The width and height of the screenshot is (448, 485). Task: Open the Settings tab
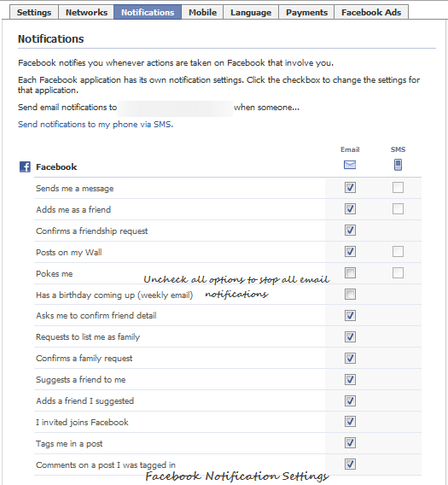point(34,12)
